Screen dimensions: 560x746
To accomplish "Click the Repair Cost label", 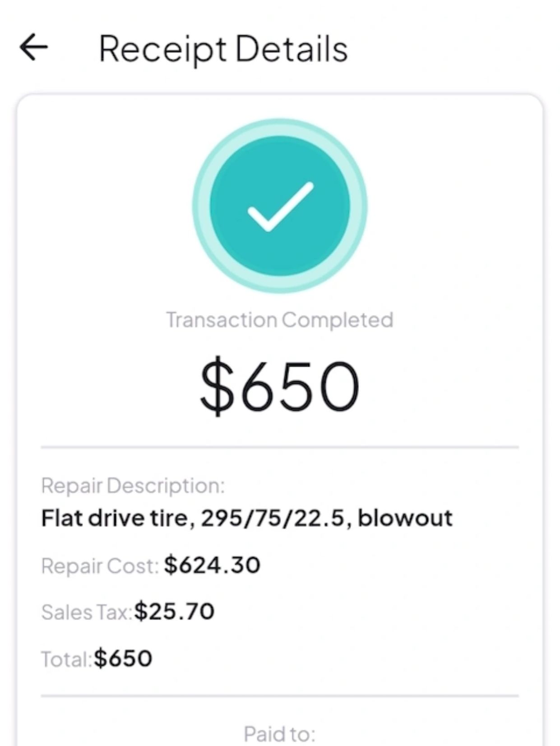I will click(100, 566).
